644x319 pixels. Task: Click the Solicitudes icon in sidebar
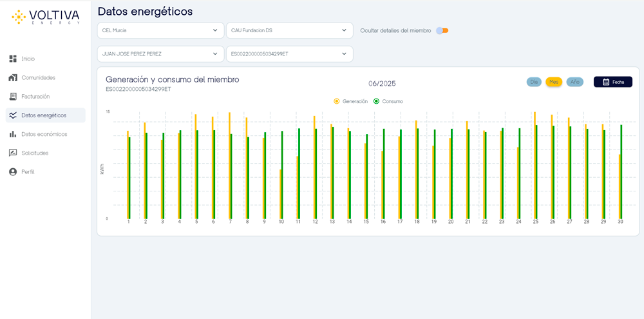(13, 153)
